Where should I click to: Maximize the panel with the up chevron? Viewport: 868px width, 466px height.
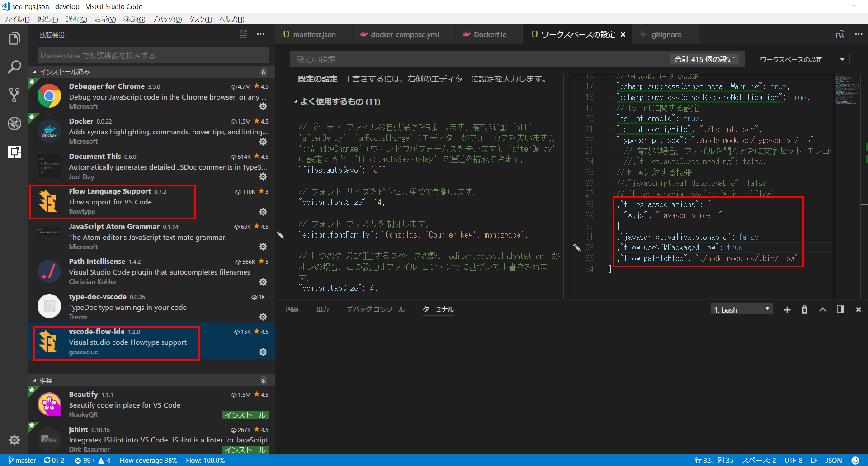pos(823,309)
